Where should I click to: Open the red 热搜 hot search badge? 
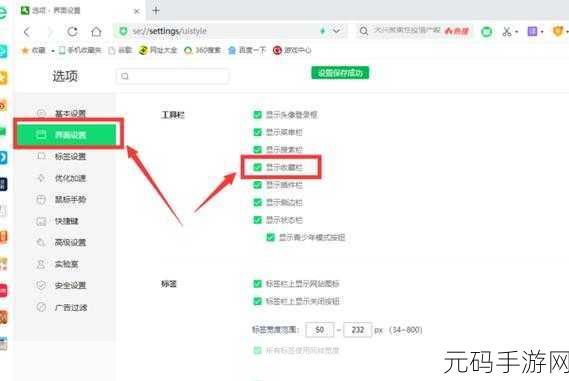[x=457, y=31]
